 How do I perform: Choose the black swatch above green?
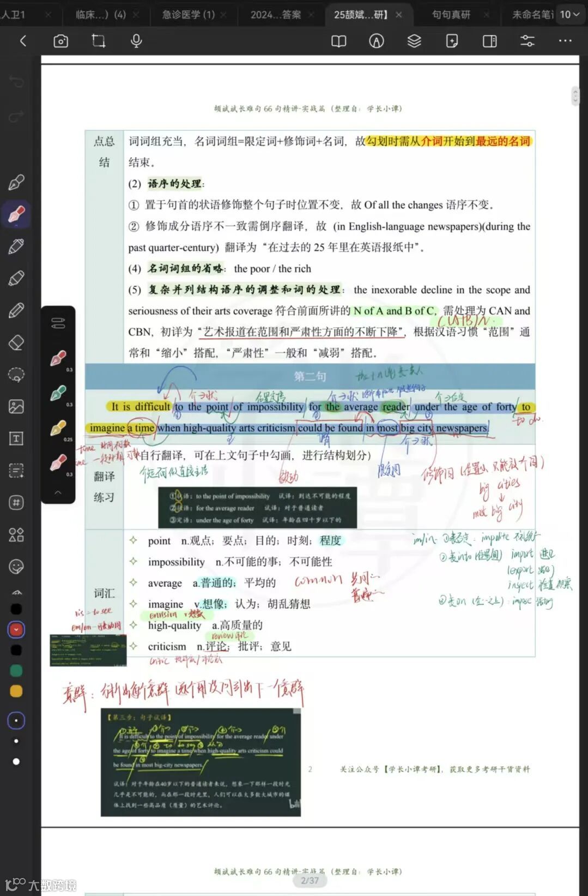(x=16, y=650)
